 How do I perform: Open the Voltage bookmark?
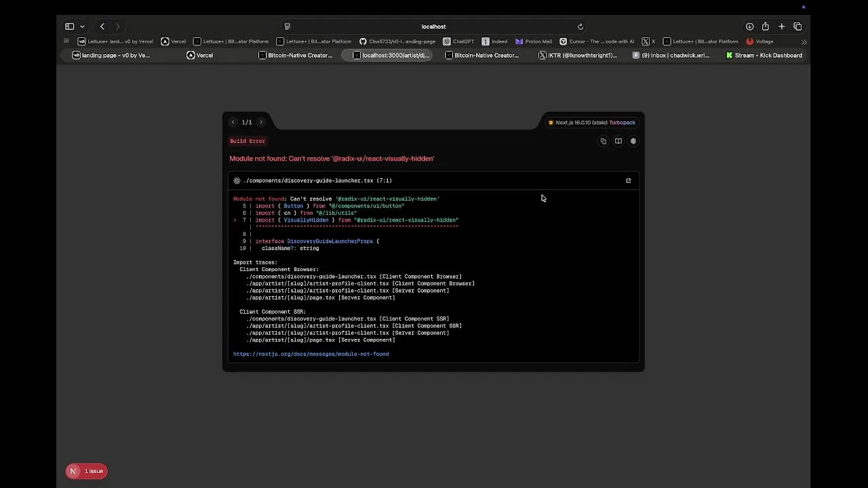pyautogui.click(x=760, y=41)
